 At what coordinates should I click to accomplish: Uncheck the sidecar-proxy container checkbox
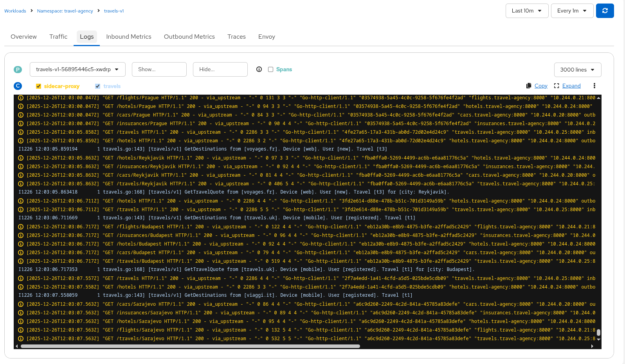point(38,86)
